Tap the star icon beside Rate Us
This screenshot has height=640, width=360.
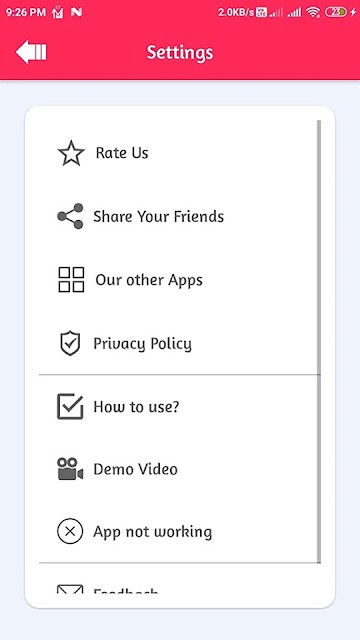tap(71, 153)
